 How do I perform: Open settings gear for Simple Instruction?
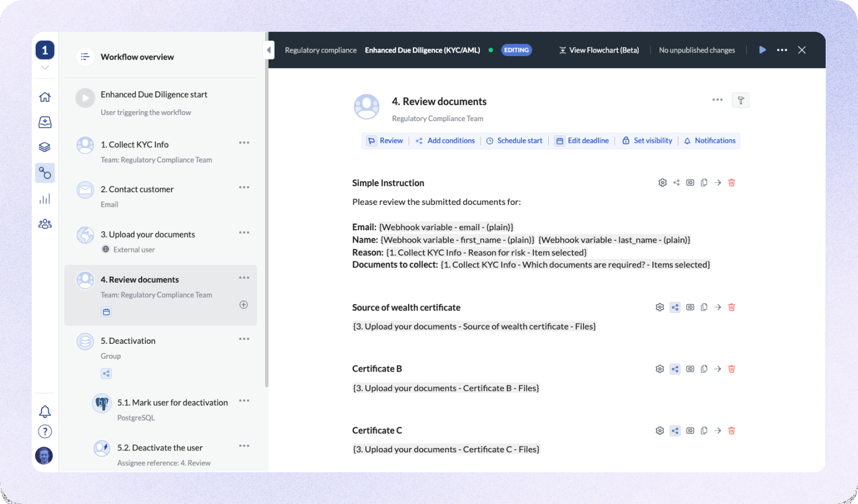pyautogui.click(x=662, y=183)
